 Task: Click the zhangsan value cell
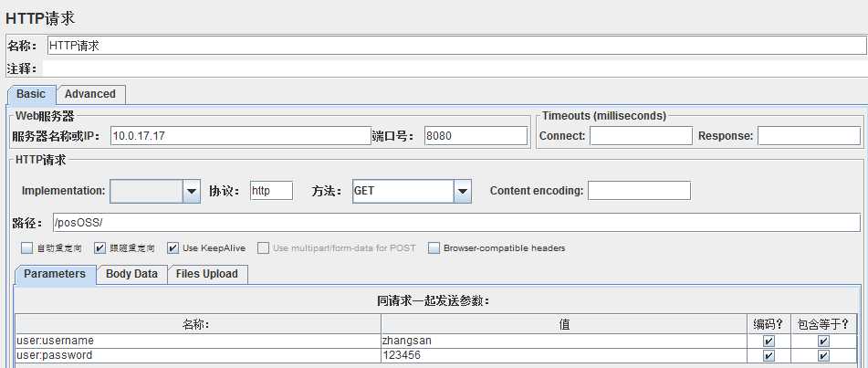(563, 341)
